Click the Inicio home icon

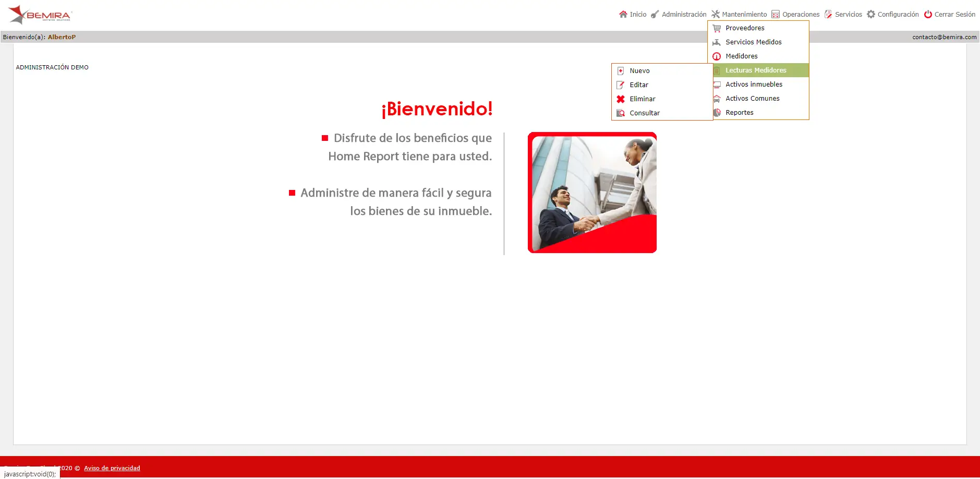pos(623,14)
